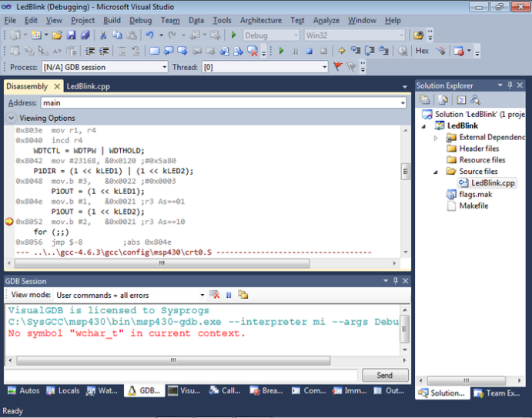Select Makefile in Solution Explorer
This screenshot has height=418, width=532.
(x=469, y=206)
